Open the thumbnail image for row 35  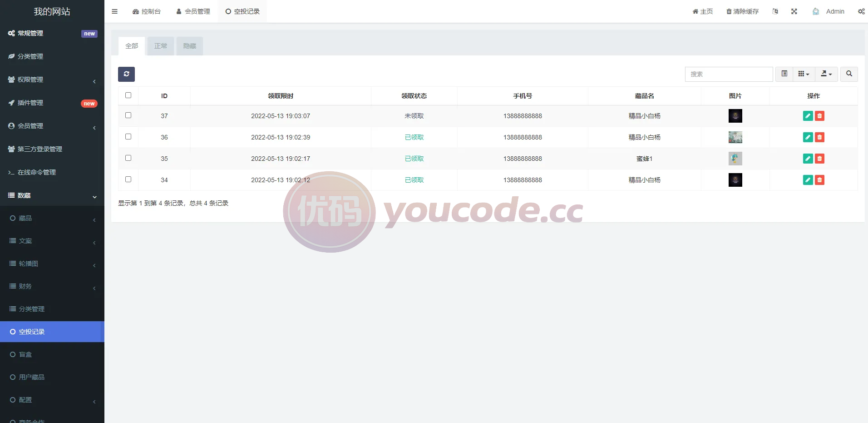point(735,159)
